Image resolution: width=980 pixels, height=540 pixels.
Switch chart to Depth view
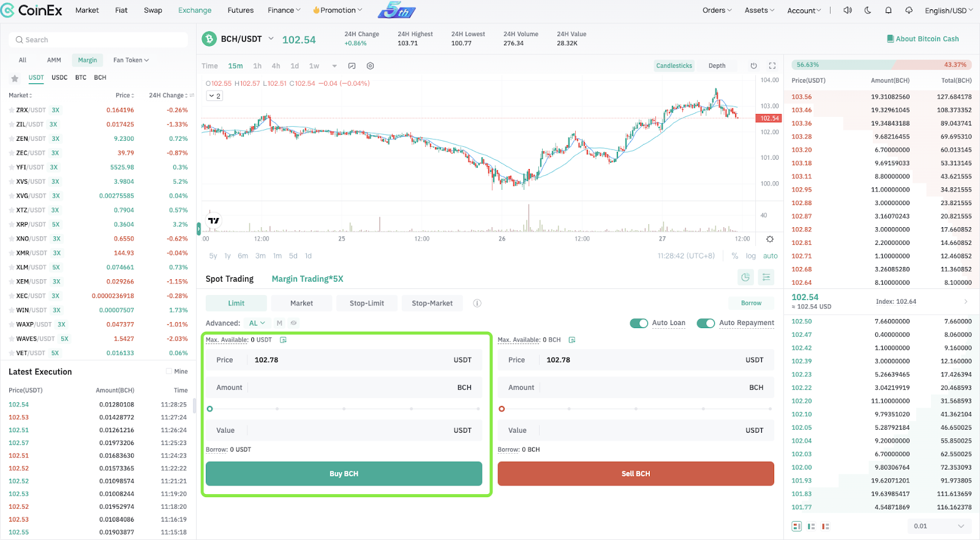[717, 66]
